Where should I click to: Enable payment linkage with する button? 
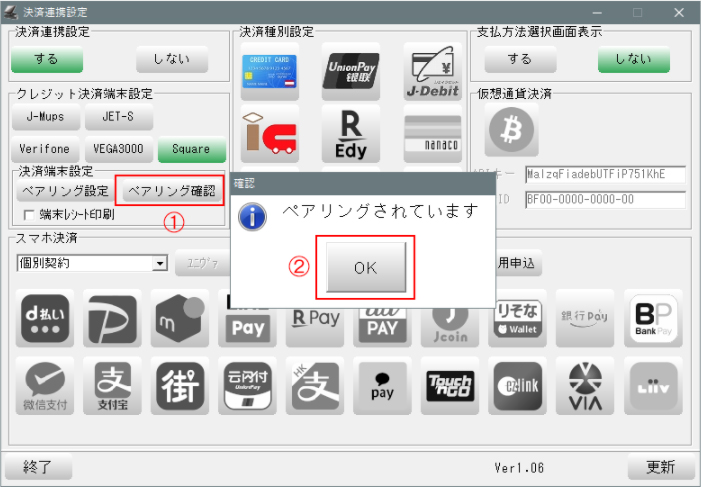(x=47, y=60)
